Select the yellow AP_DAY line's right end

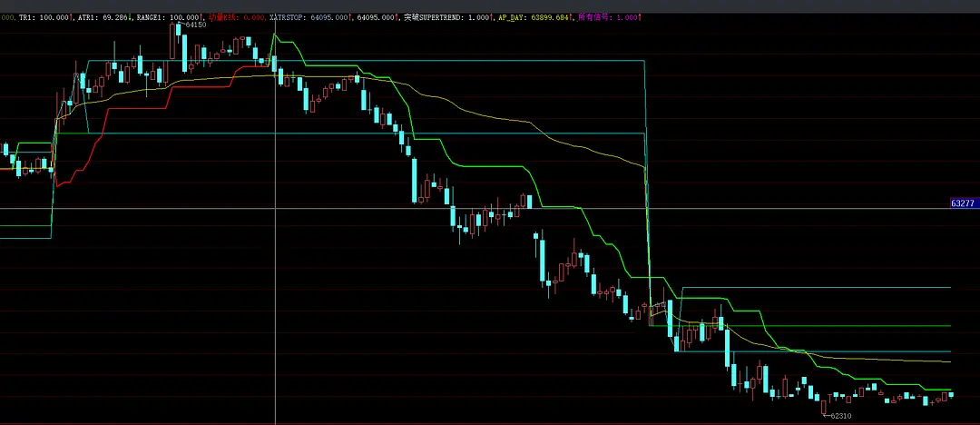click(x=948, y=361)
